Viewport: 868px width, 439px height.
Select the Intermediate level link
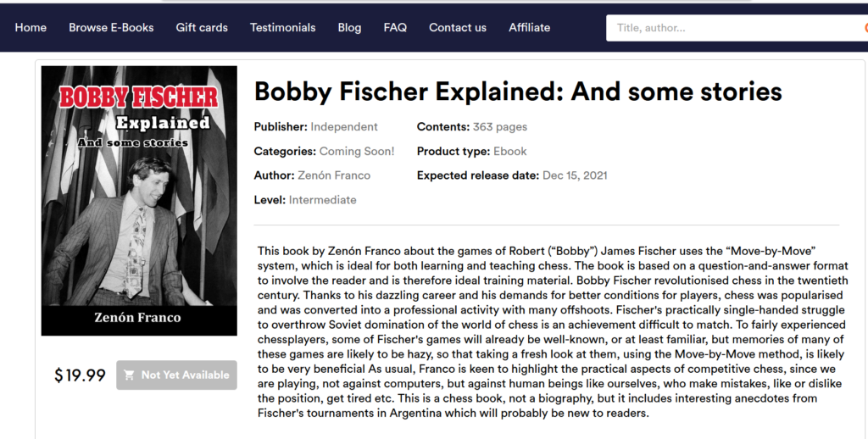(x=323, y=200)
